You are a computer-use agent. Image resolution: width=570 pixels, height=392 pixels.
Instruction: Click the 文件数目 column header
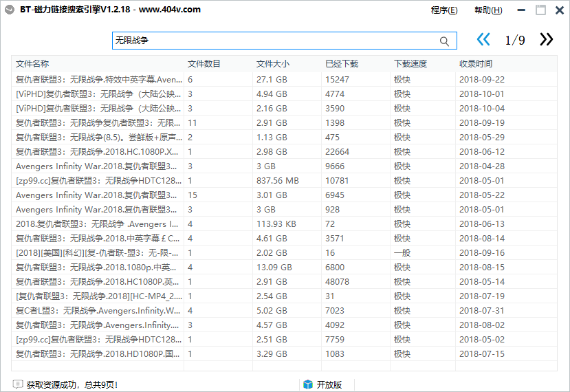coord(204,64)
